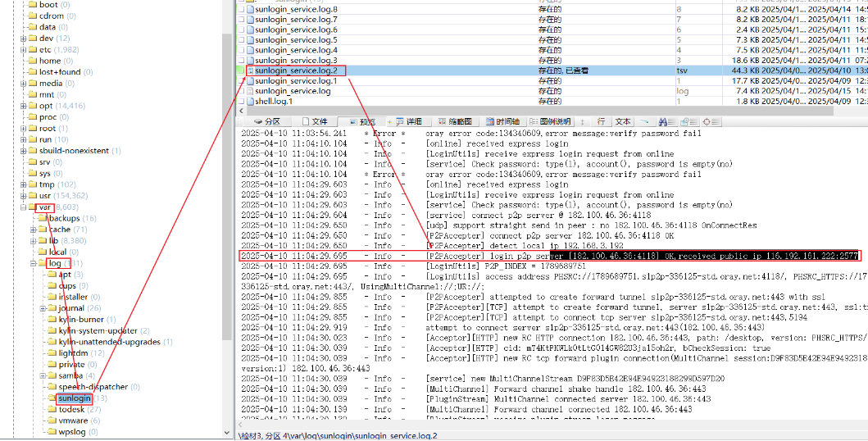Viewport: 868px width, 441px height.
Task: Click the boot folder icon in the tree
Action: [33, 4]
